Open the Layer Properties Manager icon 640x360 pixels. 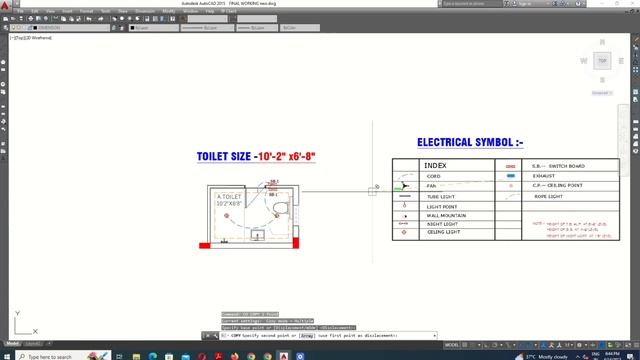(x=5, y=28)
